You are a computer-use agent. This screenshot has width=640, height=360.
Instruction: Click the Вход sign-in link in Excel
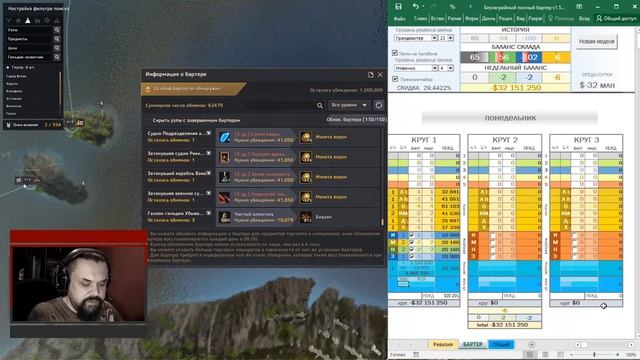584,19
